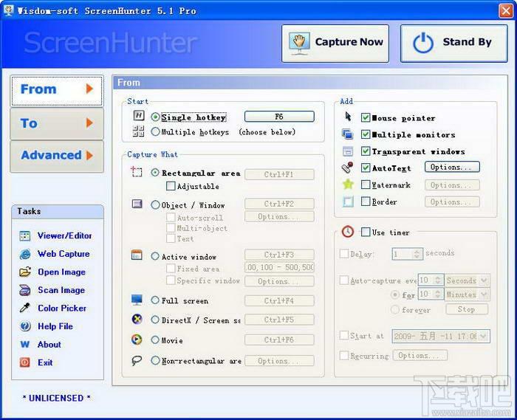517x420 pixels.
Task: Select the Non-rectangular area radio option
Action: click(x=155, y=360)
